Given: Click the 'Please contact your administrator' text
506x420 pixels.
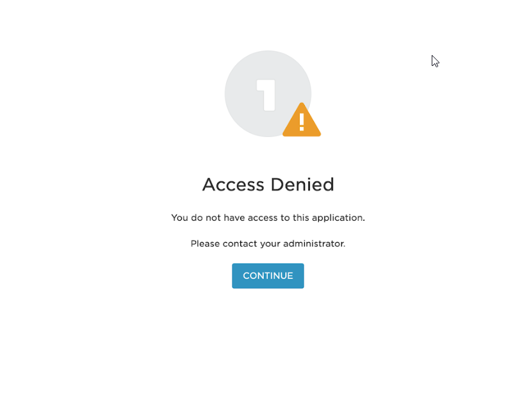Looking at the screenshot, I should point(268,243).
